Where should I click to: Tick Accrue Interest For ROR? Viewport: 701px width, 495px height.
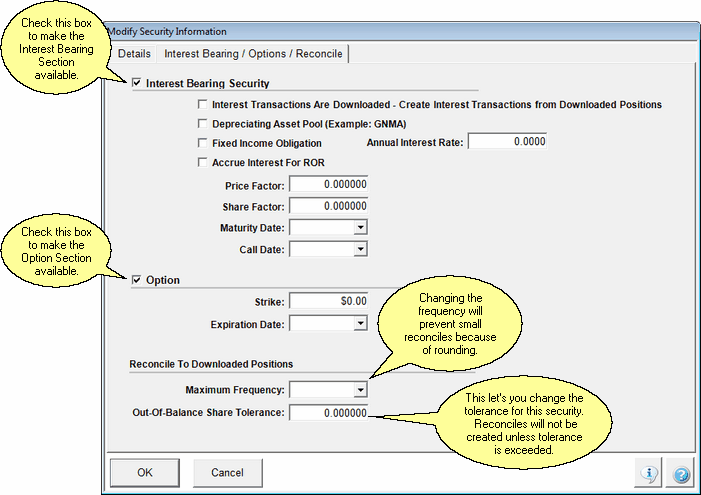[x=204, y=162]
